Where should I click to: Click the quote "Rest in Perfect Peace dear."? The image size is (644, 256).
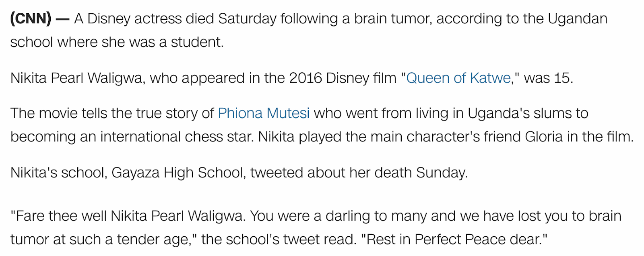454,240
